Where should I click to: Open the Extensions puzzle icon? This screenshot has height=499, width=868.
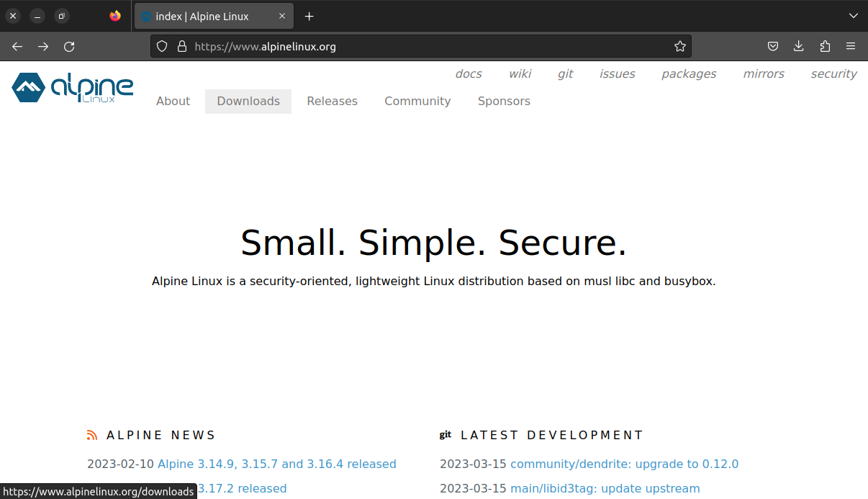pos(825,47)
